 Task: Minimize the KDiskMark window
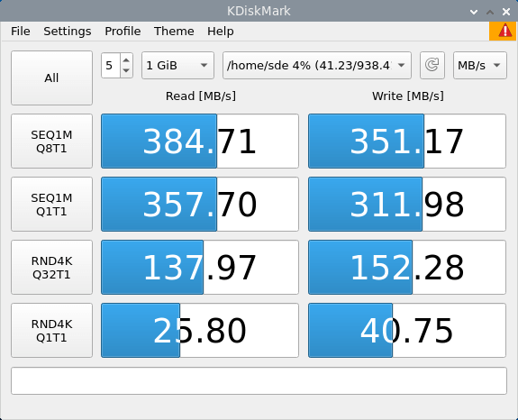pos(474,12)
